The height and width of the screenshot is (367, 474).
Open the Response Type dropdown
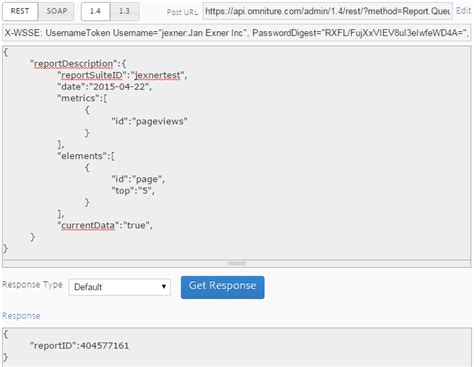pos(120,287)
